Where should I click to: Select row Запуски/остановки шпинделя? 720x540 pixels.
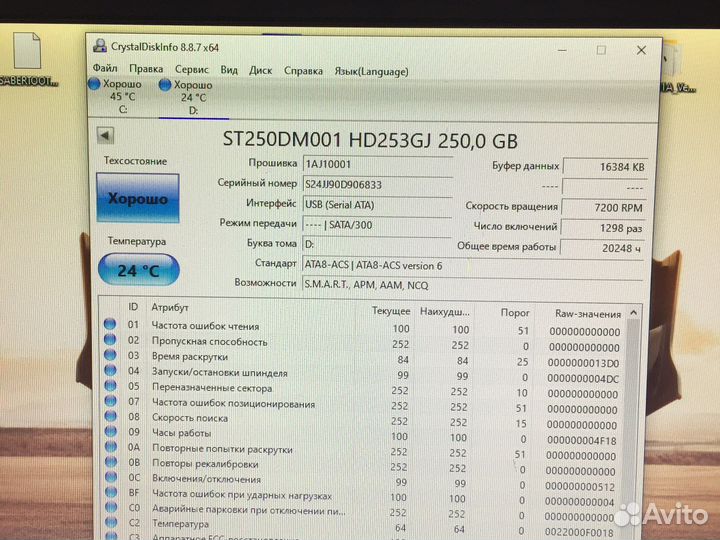point(363,374)
